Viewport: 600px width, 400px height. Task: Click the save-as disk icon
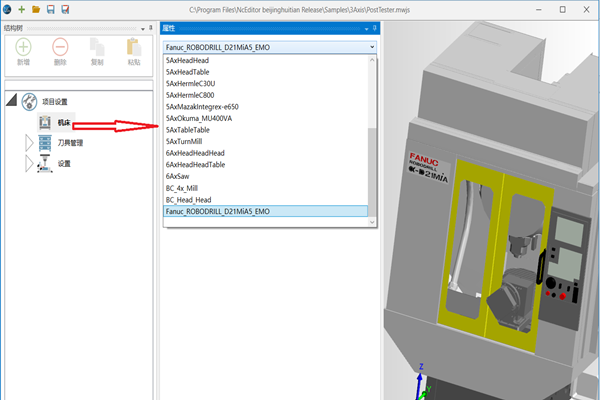coord(65,9)
